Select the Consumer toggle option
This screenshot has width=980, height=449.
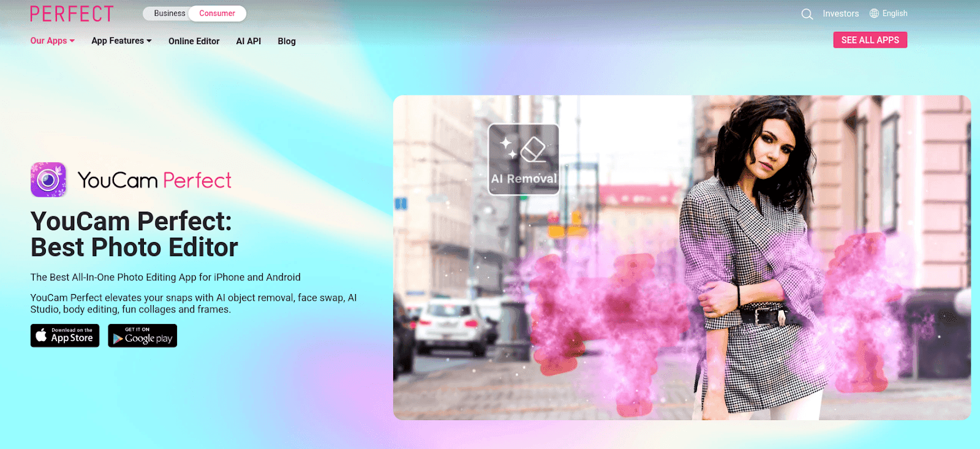tap(217, 13)
